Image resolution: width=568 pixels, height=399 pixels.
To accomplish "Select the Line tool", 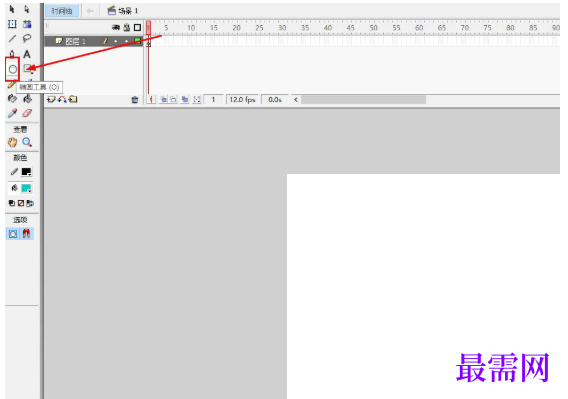I will point(12,38).
